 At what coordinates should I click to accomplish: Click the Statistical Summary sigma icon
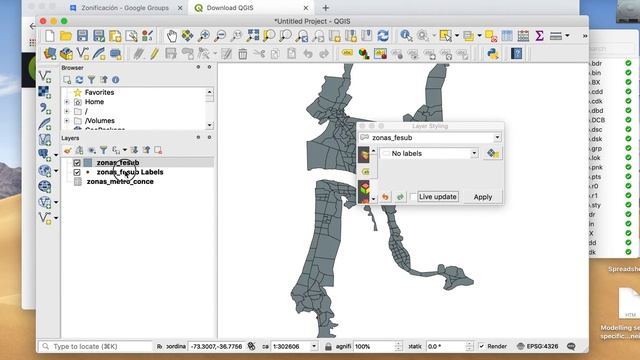pos(540,36)
